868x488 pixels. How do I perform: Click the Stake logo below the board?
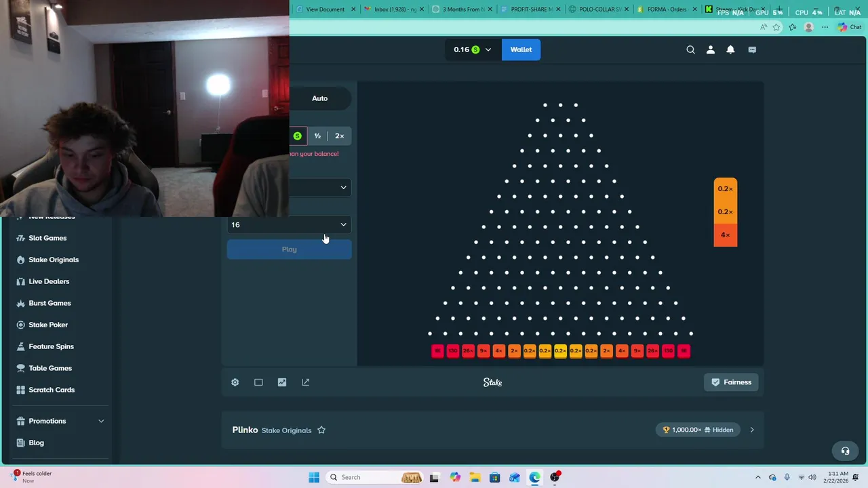(x=492, y=382)
